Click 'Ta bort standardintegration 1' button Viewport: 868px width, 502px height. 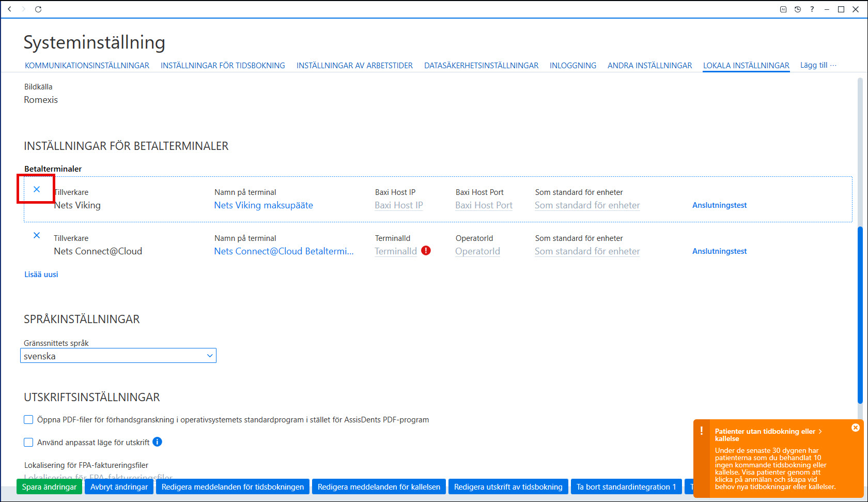pyautogui.click(x=626, y=487)
